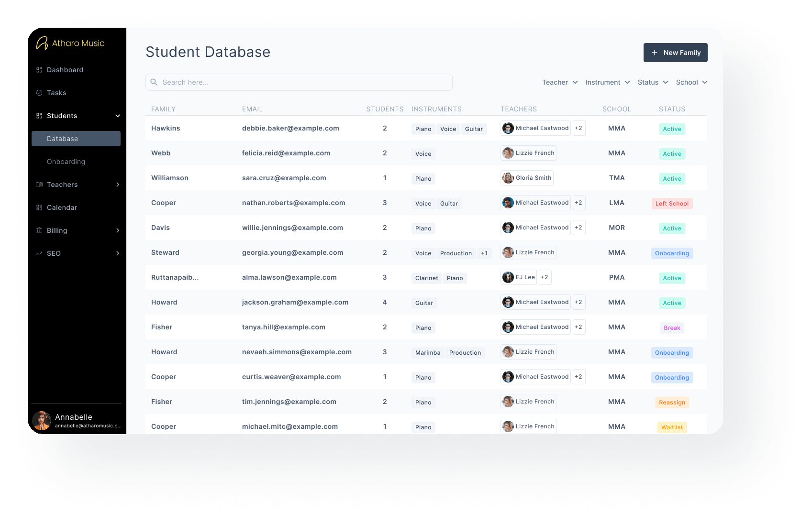Open the Instrument filter dropdown
This screenshot has width=812, height=523.
pyautogui.click(x=607, y=82)
